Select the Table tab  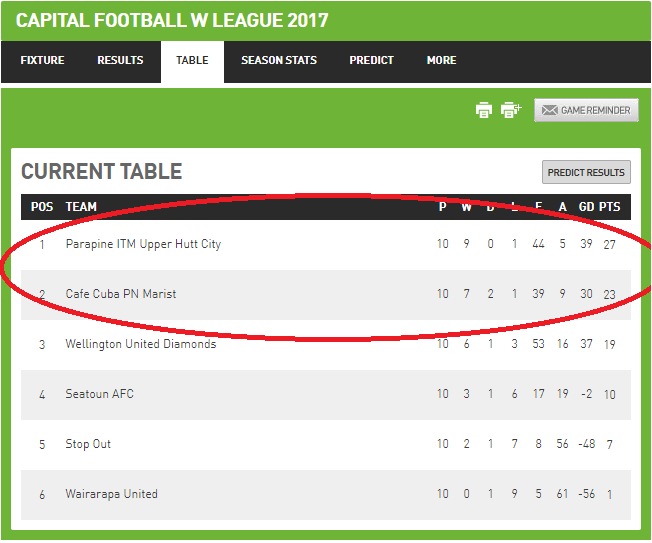coord(192,60)
